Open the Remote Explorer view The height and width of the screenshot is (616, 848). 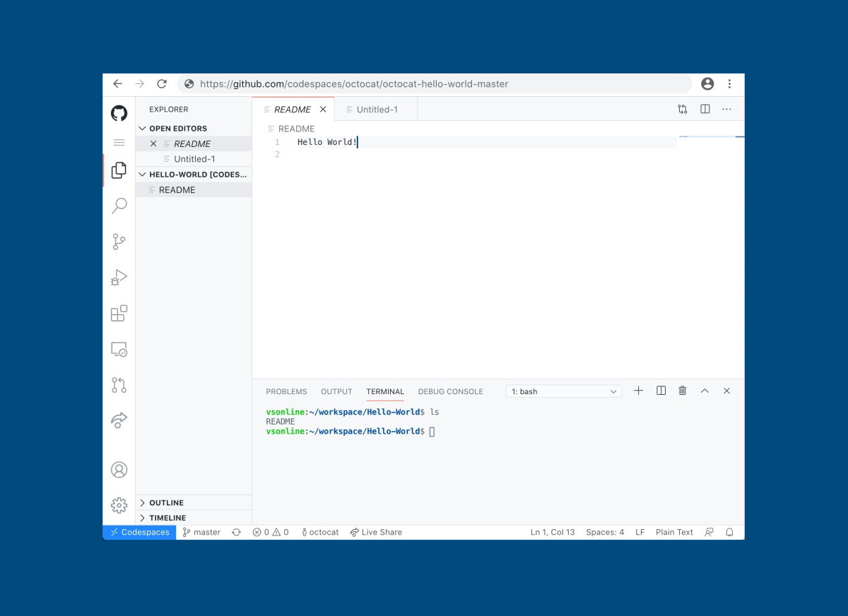[119, 349]
